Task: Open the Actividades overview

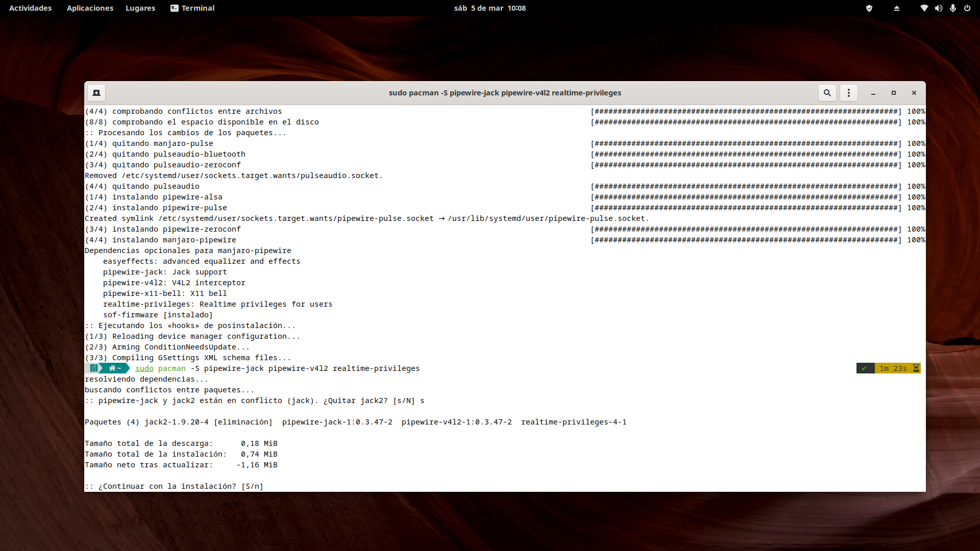Action: tap(30, 8)
